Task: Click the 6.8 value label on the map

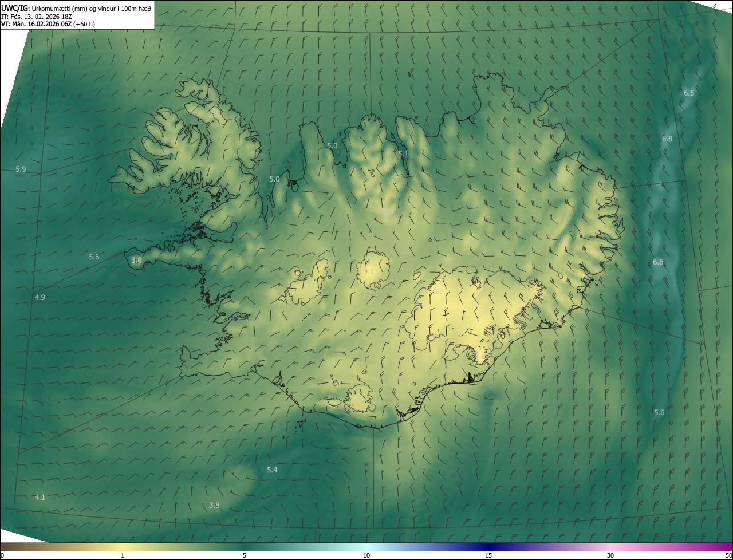Action: [667, 139]
